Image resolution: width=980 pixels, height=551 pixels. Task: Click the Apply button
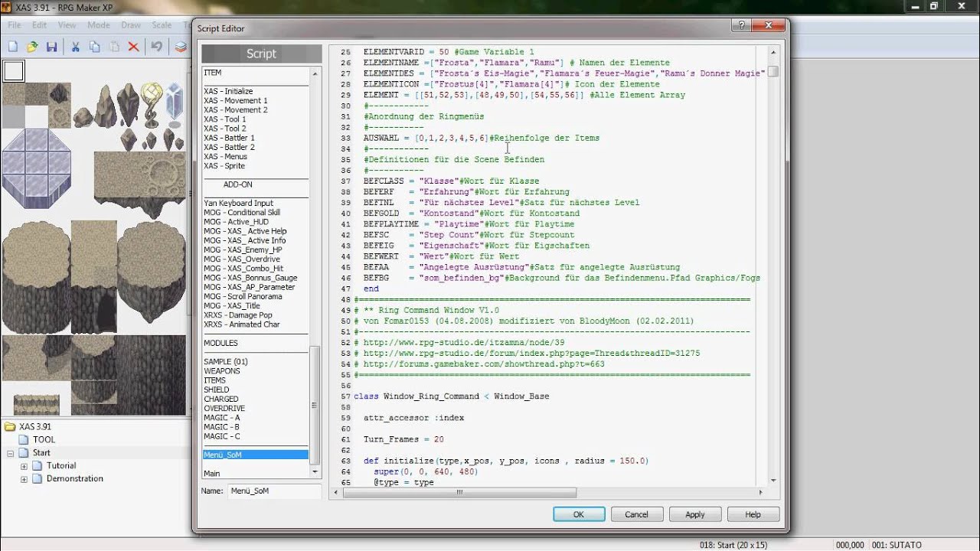[x=694, y=514]
